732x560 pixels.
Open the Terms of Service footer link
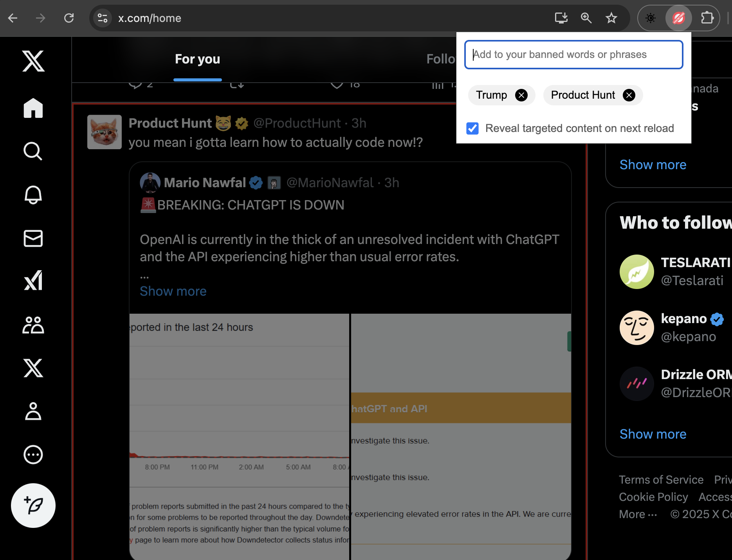pos(661,480)
